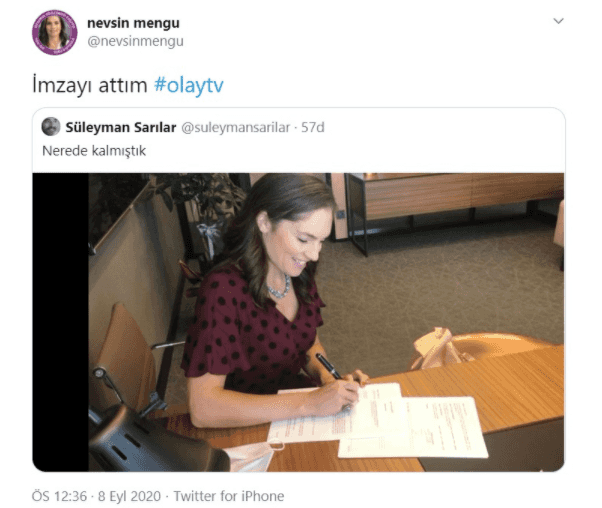Open Süleyman Sarılar's small avatar
602x508 pixels.
51,127
